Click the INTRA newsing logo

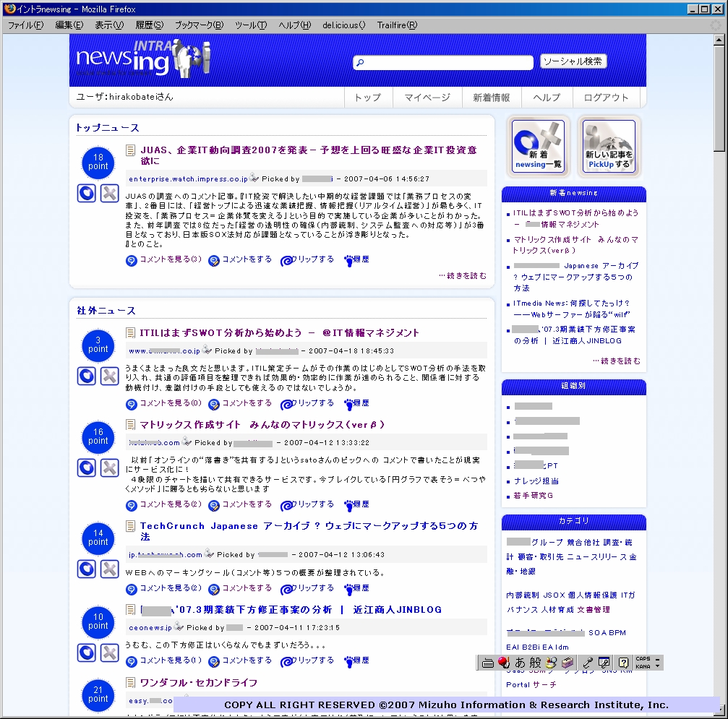click(143, 59)
